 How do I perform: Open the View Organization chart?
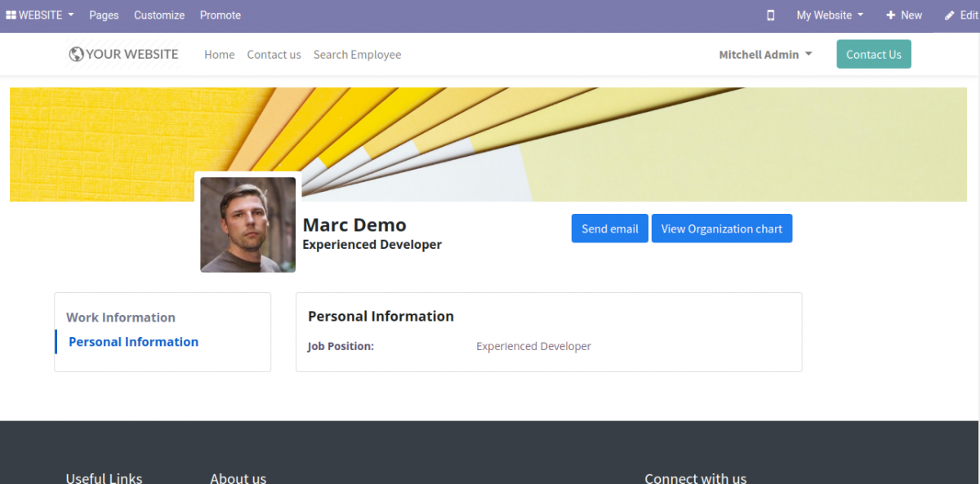tap(721, 228)
